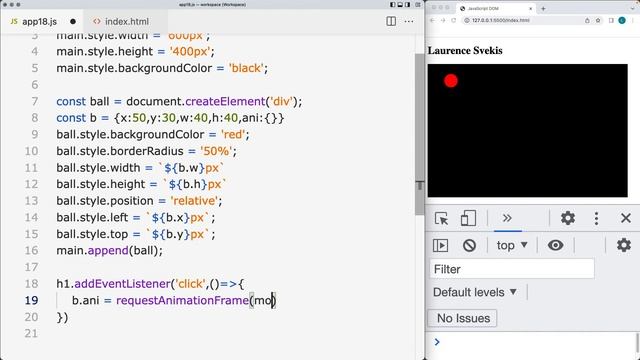Image resolution: width=640 pixels, height=360 pixels.
Task: Click 'black' string on line 5
Action: pos(246,68)
